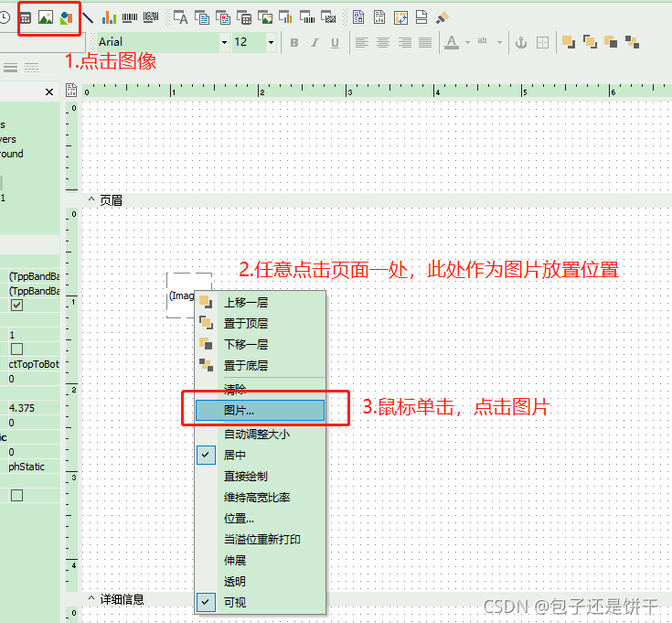672x623 pixels.
Task: Toggle underline formatting
Action: [336, 42]
